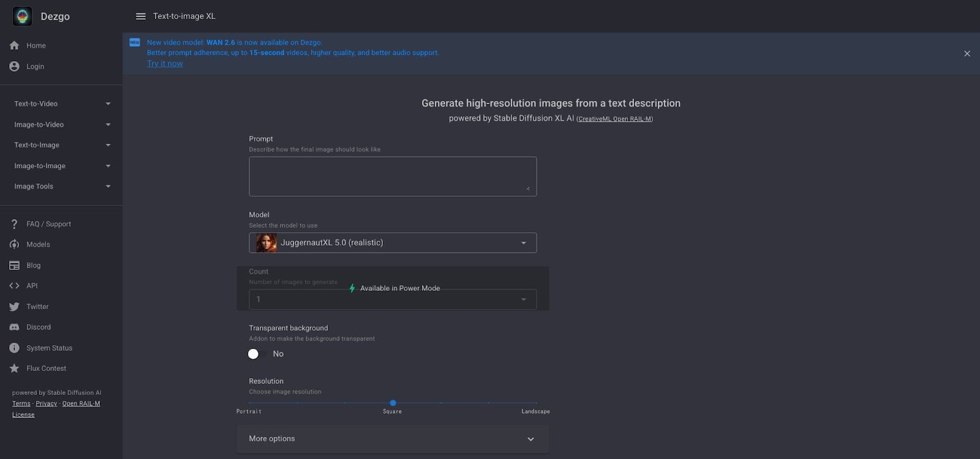The height and width of the screenshot is (459, 980).
Task: Click the Flux Contest star icon
Action: click(14, 368)
